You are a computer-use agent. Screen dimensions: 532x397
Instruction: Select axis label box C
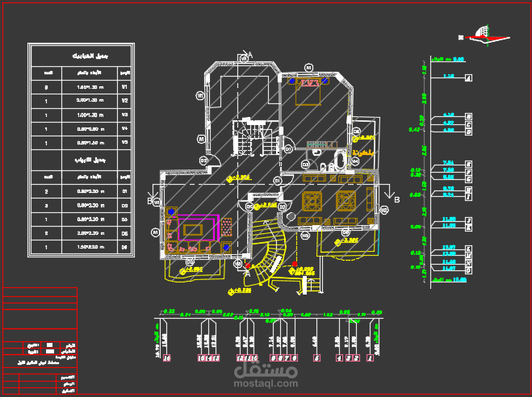(468, 124)
